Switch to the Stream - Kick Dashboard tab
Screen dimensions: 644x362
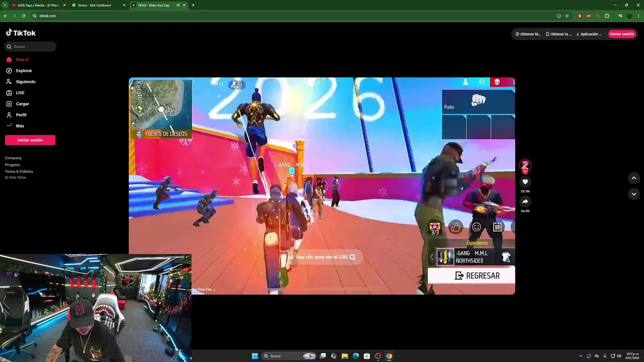[95, 5]
